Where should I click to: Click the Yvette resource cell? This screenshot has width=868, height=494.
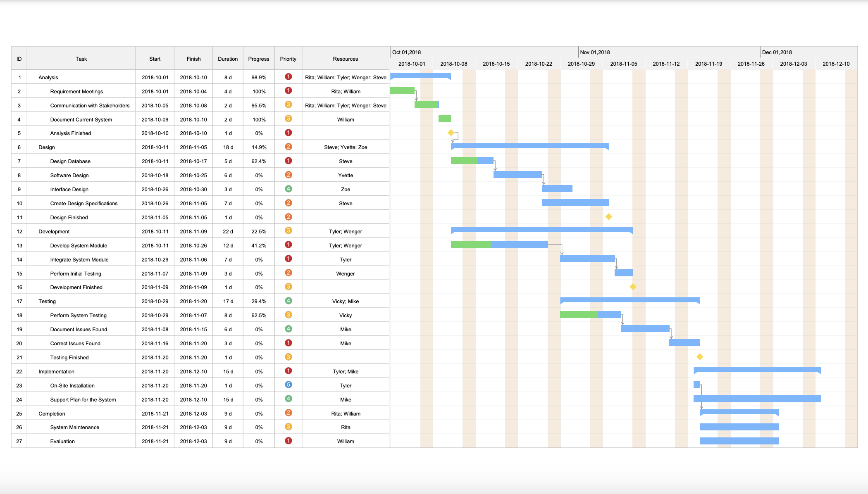tap(346, 175)
